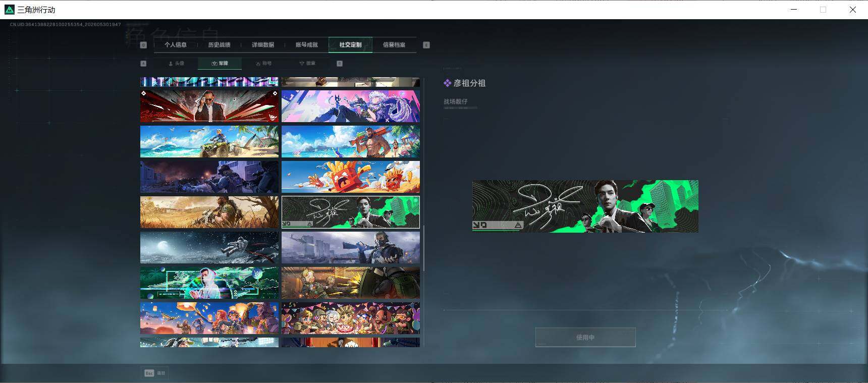This screenshot has height=383, width=868.
Task: Click the E key hint icon
Action: (426, 45)
